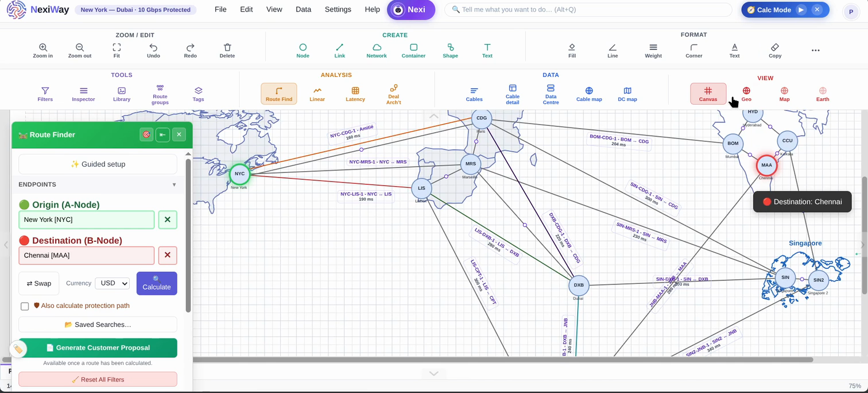Select the Shape create tool

click(x=450, y=51)
